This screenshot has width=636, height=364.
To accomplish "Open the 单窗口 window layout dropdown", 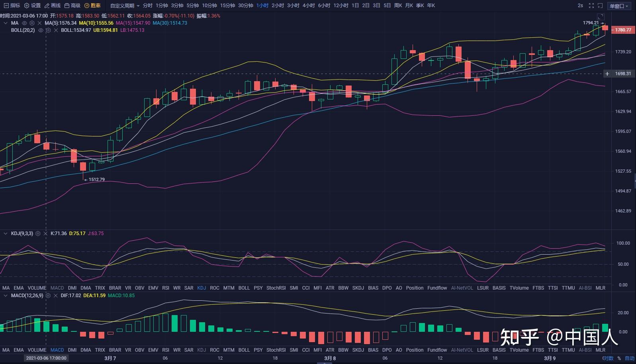I will point(619,6).
